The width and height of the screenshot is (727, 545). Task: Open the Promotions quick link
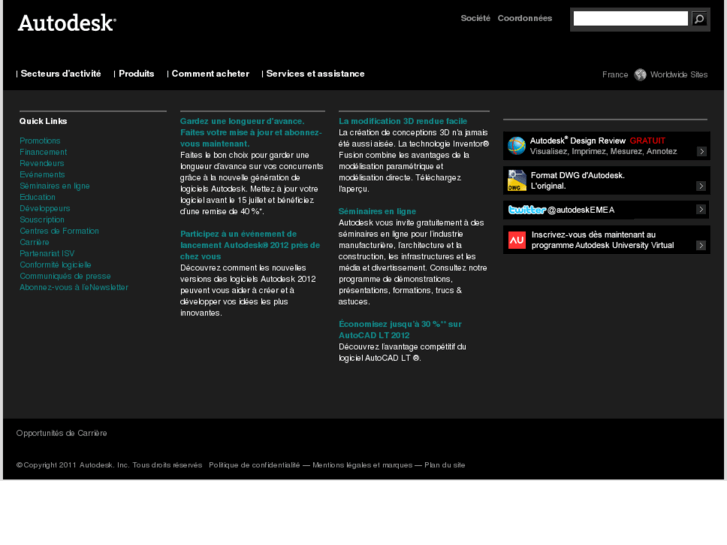(40, 141)
